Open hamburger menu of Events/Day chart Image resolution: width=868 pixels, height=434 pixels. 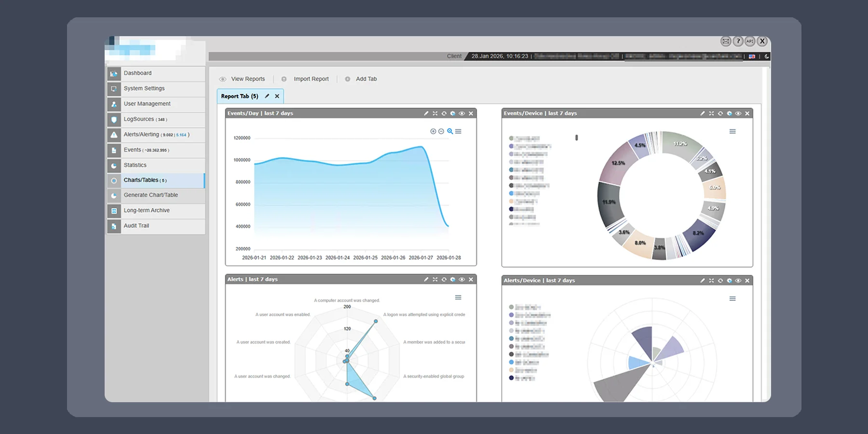(458, 131)
